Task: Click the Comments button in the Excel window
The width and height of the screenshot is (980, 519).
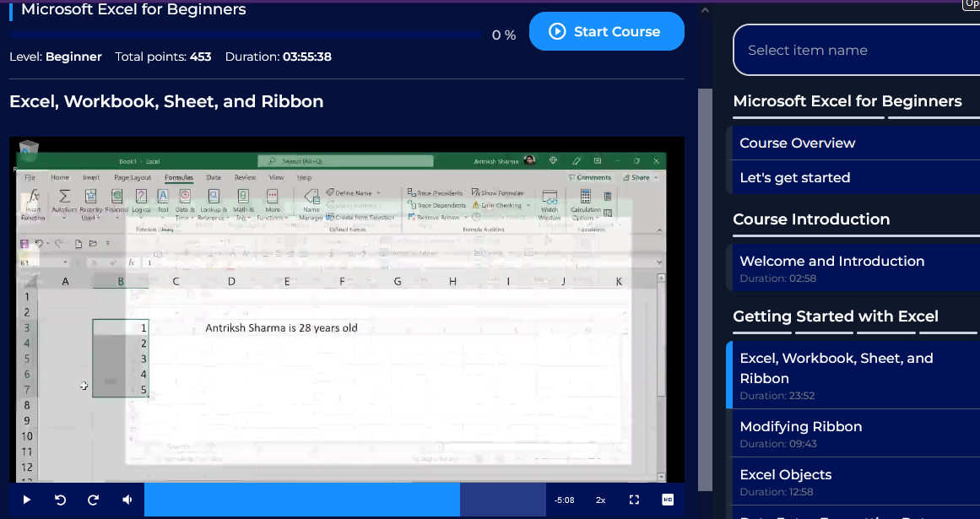Action: click(590, 177)
